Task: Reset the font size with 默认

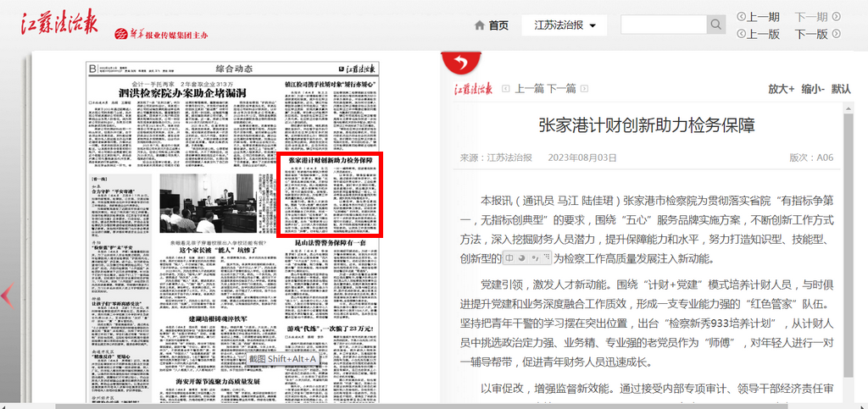Action: [841, 88]
